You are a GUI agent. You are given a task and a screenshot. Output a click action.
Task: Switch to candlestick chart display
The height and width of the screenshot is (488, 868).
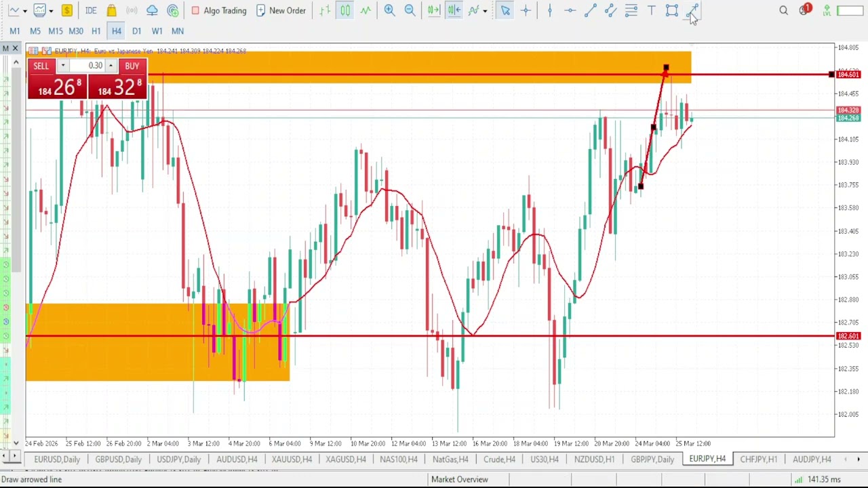click(x=345, y=10)
